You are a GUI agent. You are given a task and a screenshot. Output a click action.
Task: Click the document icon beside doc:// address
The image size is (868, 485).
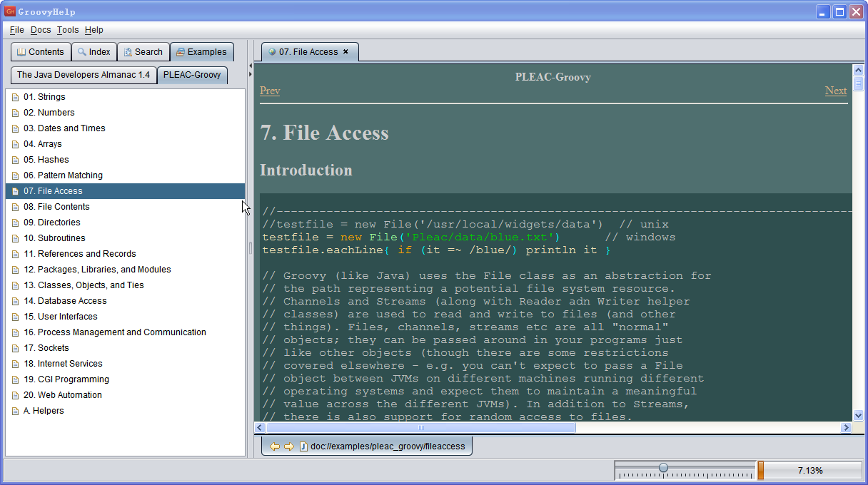tap(303, 446)
